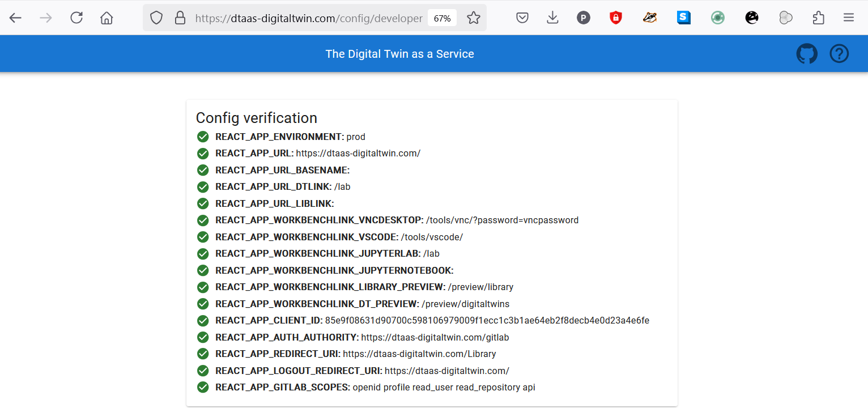Open the browser extensions puzzle piece menu

coord(818,18)
